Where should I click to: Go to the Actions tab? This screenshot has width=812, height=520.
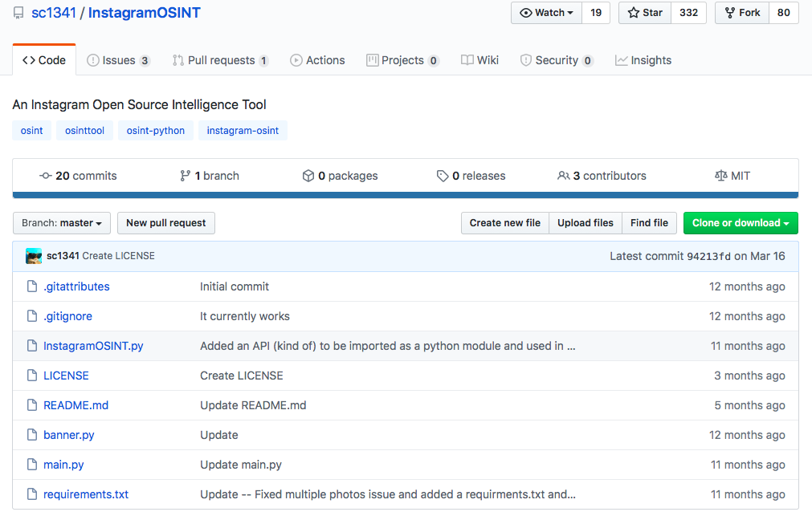pyautogui.click(x=317, y=60)
